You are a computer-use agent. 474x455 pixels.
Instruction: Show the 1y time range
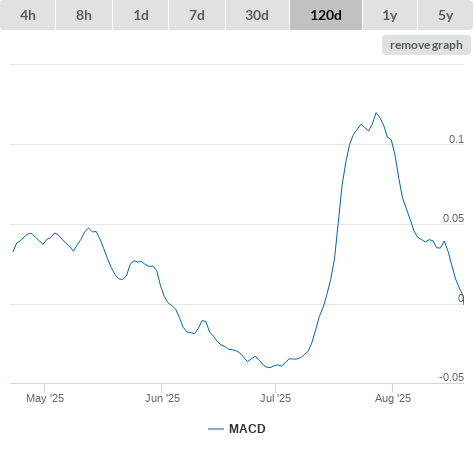(x=390, y=15)
